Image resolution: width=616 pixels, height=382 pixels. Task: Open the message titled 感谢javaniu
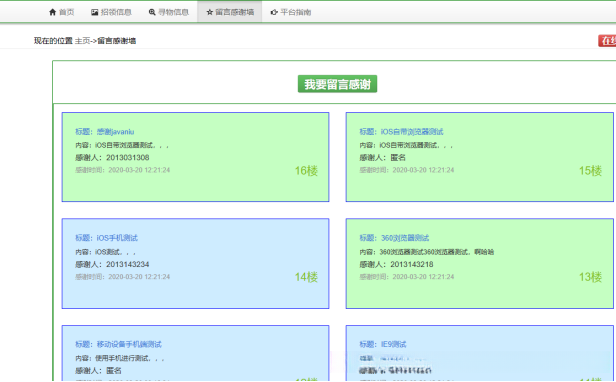[116, 132]
